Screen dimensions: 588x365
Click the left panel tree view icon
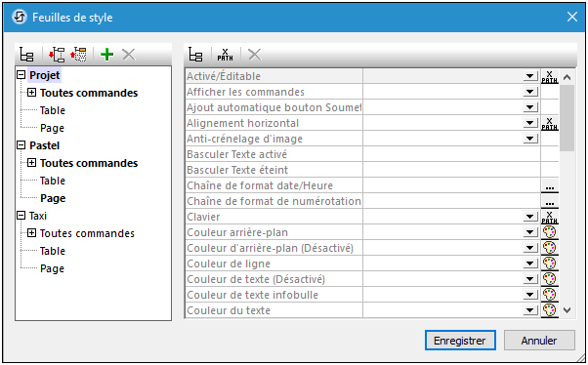[26, 55]
